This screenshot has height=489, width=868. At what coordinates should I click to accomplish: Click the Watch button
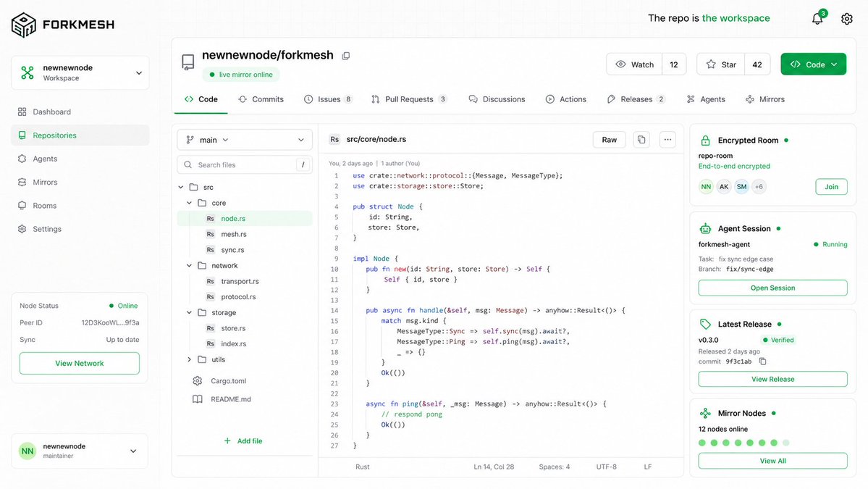[634, 64]
